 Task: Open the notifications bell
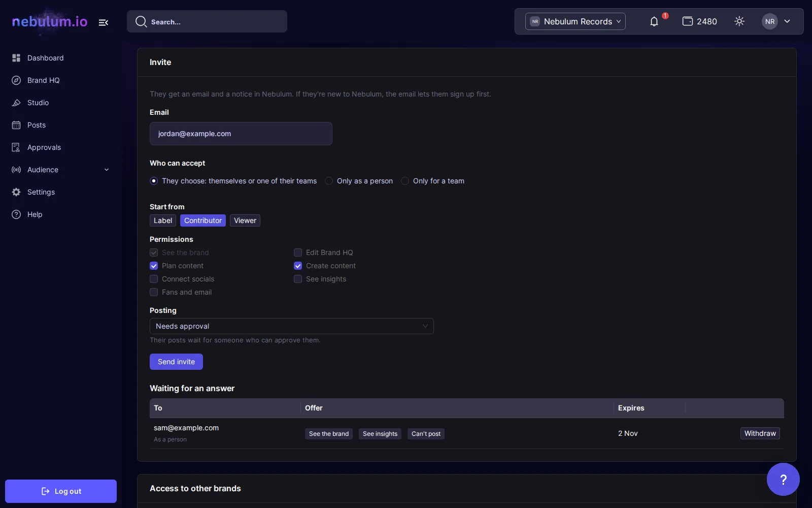(654, 21)
